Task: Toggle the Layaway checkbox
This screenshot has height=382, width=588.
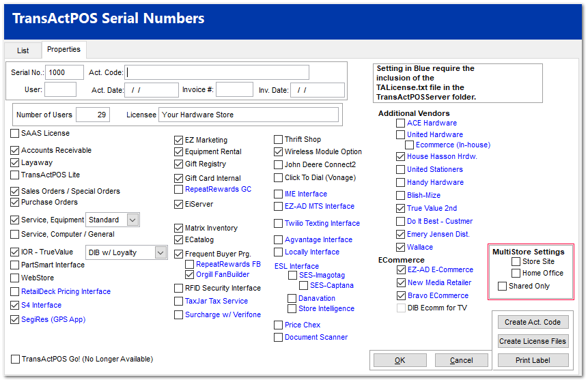Action: [14, 162]
